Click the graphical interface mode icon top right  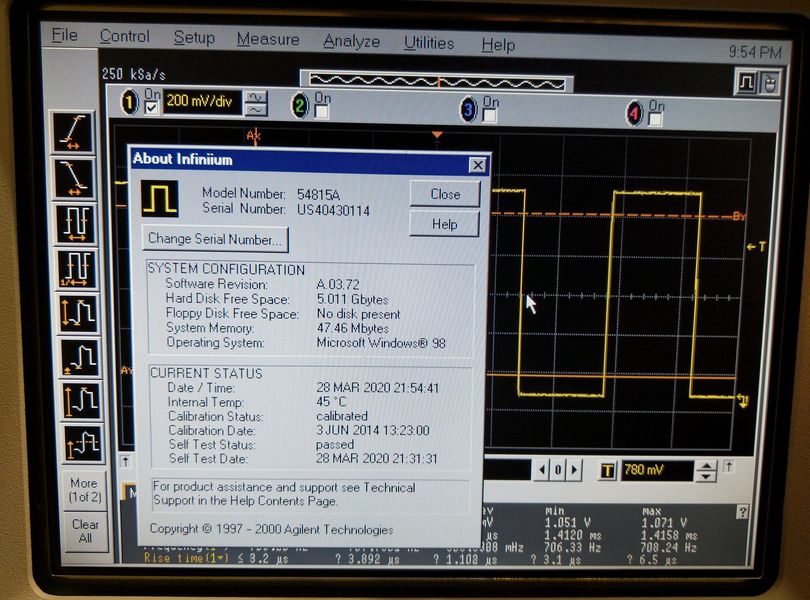point(746,83)
